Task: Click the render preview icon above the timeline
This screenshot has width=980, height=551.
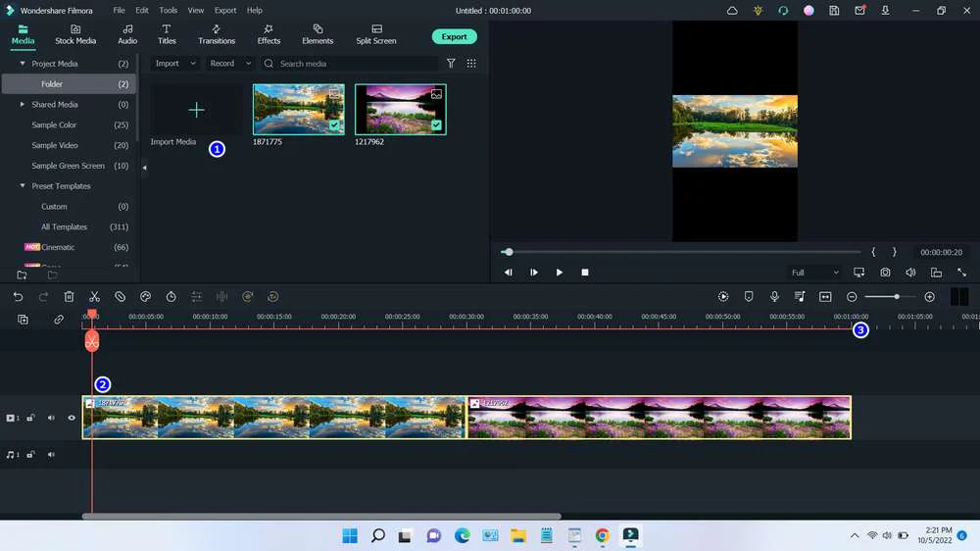Action: click(x=723, y=297)
